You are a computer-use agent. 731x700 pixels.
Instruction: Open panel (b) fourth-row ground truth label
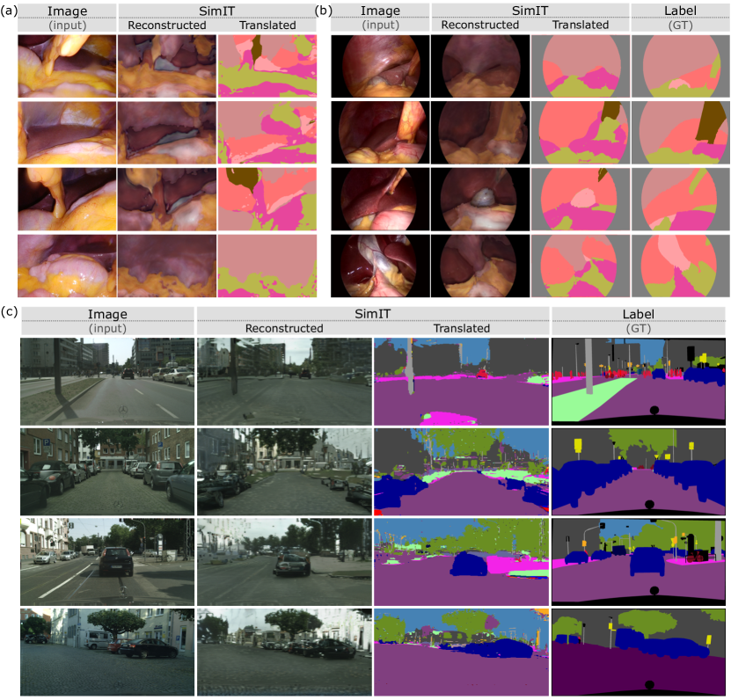[681, 266]
